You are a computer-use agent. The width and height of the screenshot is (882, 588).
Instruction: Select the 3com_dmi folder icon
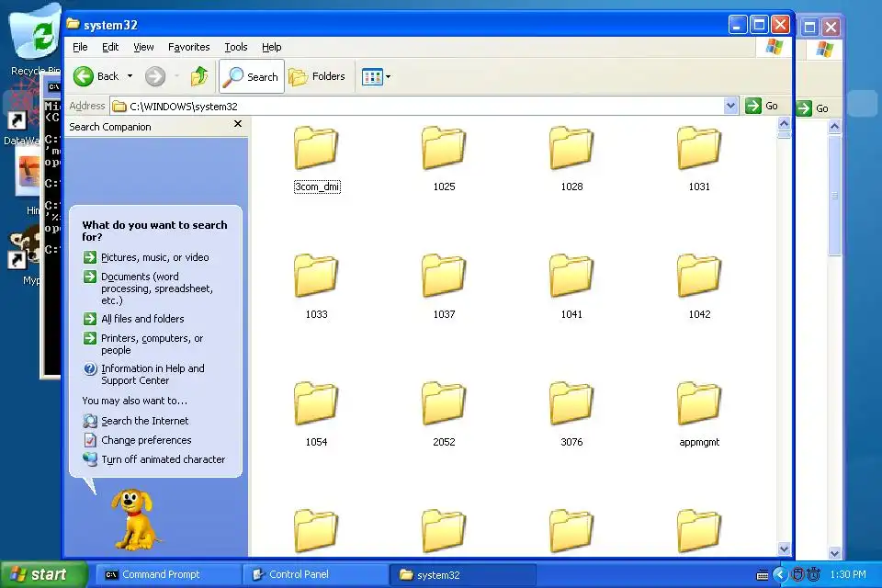(316, 147)
